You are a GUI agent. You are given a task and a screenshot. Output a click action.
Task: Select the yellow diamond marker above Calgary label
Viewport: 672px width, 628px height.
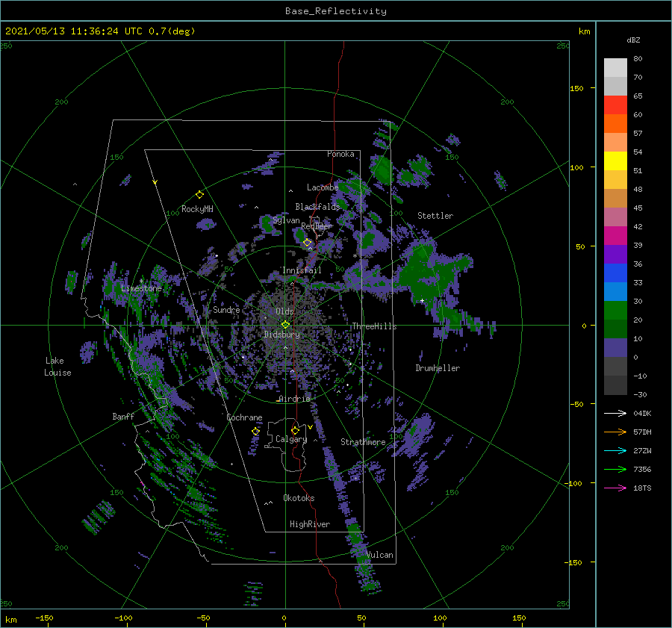point(295,430)
